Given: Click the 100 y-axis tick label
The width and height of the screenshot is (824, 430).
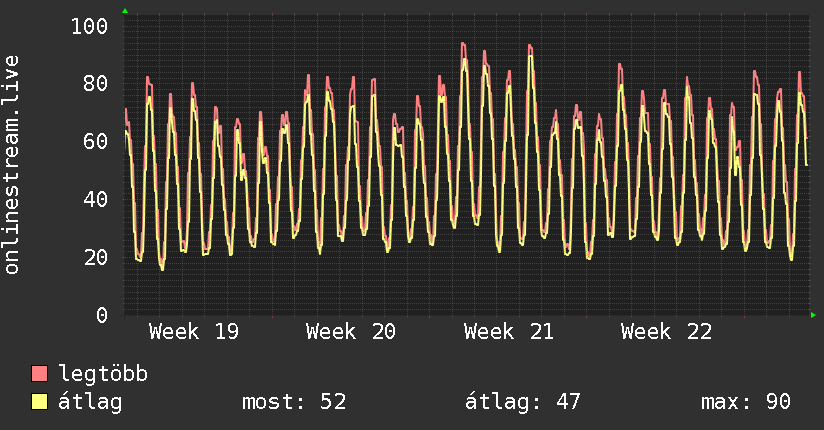Looking at the screenshot, I should (89, 26).
